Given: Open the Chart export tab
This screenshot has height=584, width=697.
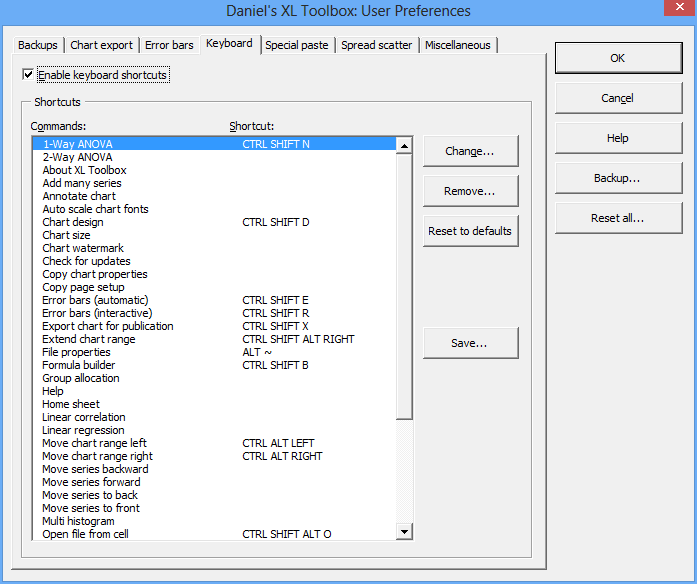Looking at the screenshot, I should 101,45.
